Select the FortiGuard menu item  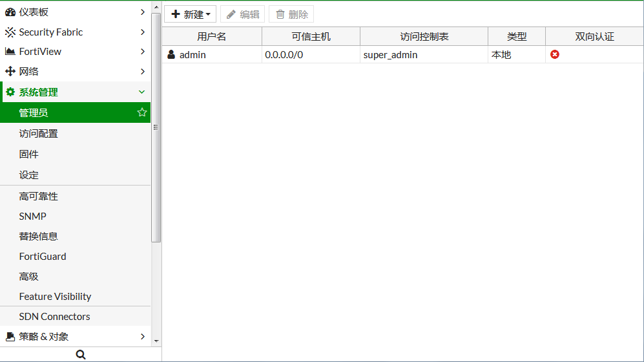[43, 257]
